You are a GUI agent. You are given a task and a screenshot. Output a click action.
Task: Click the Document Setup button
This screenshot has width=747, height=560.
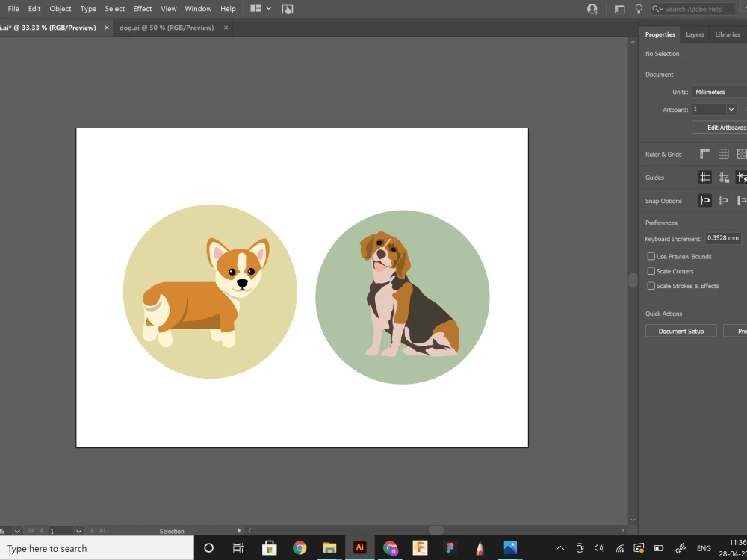click(x=681, y=331)
